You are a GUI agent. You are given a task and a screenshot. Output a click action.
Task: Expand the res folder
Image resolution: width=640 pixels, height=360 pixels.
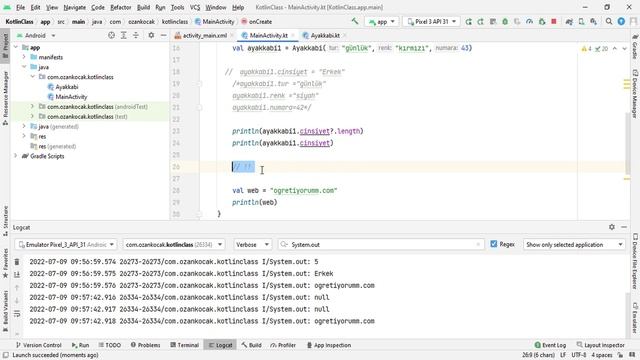point(24,136)
